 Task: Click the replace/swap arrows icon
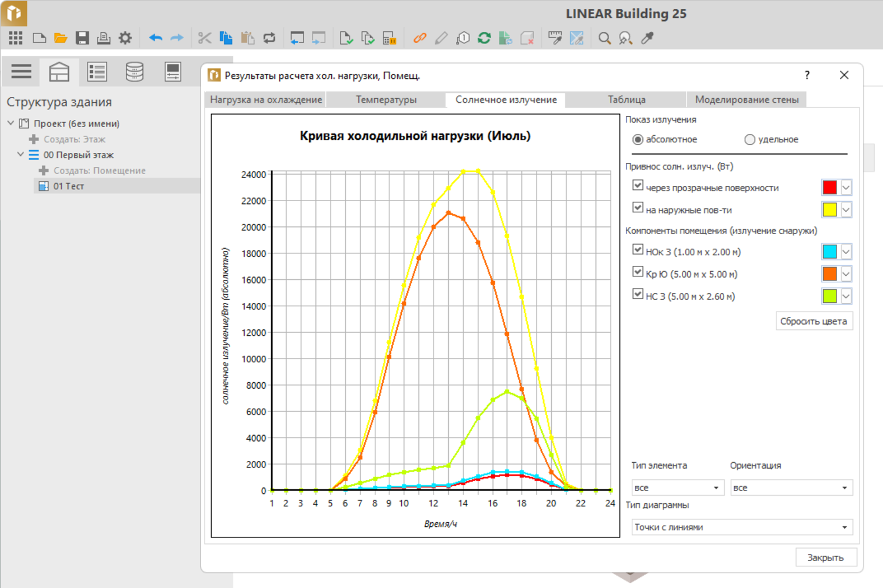[x=269, y=38]
